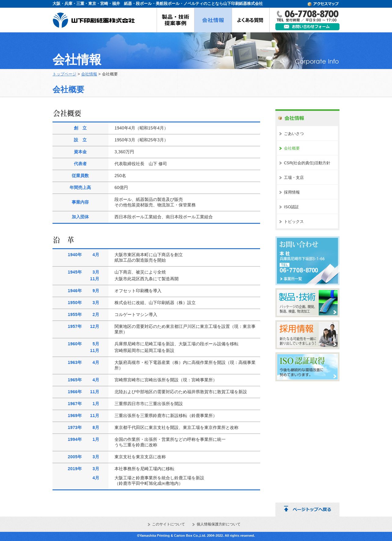Click the 3,360万円 capital value

[124, 152]
